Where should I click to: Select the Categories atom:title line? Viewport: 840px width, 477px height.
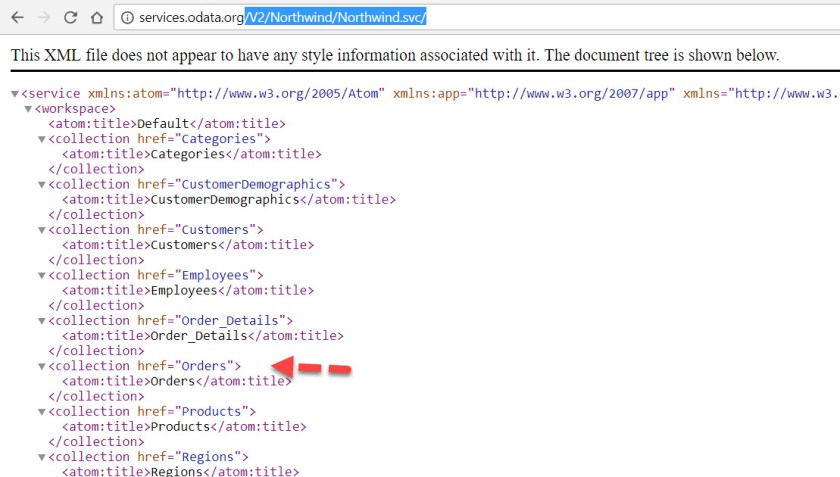(192, 154)
